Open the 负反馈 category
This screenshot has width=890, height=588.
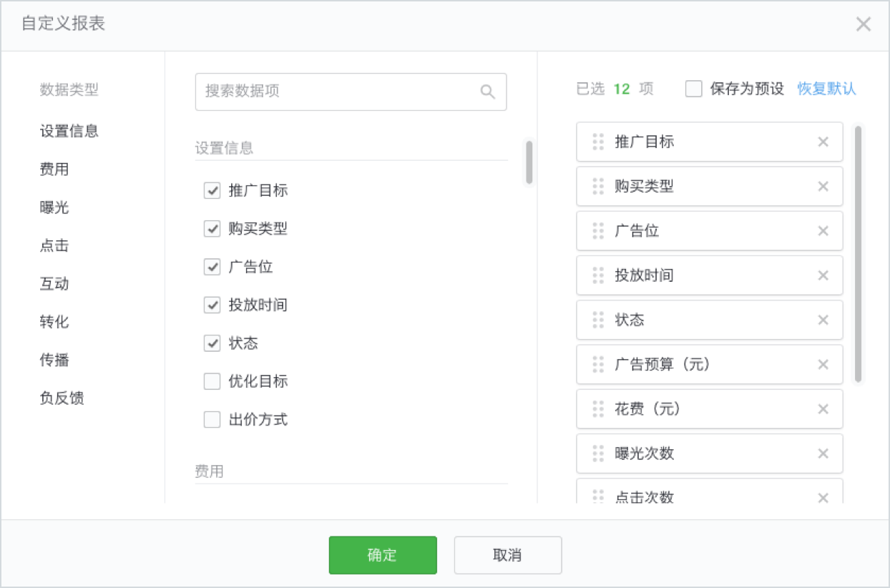click(62, 398)
